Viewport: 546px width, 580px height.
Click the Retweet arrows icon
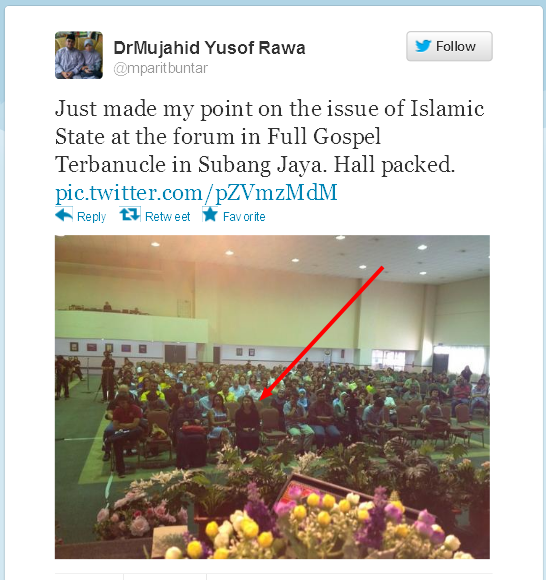(x=130, y=214)
